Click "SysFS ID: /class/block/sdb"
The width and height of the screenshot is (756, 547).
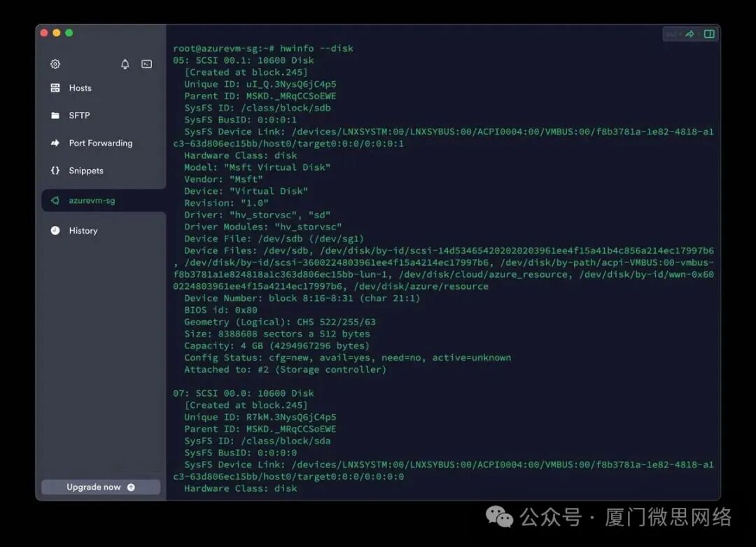coord(258,108)
